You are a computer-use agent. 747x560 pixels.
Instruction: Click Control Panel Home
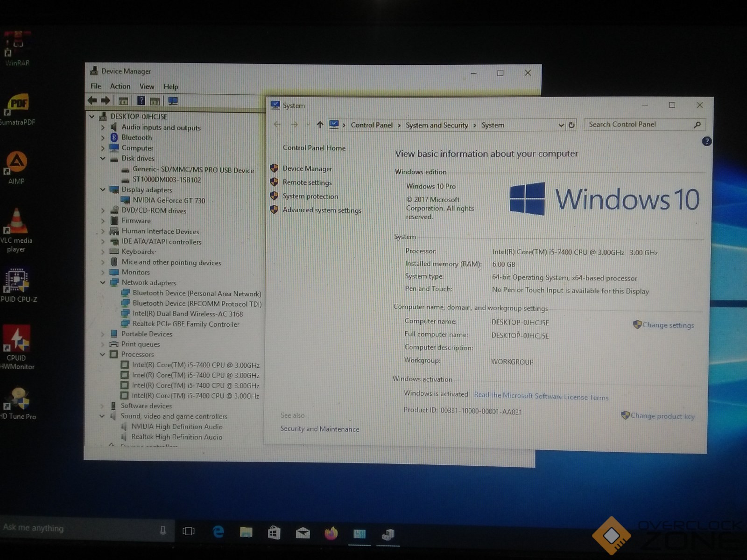point(314,148)
